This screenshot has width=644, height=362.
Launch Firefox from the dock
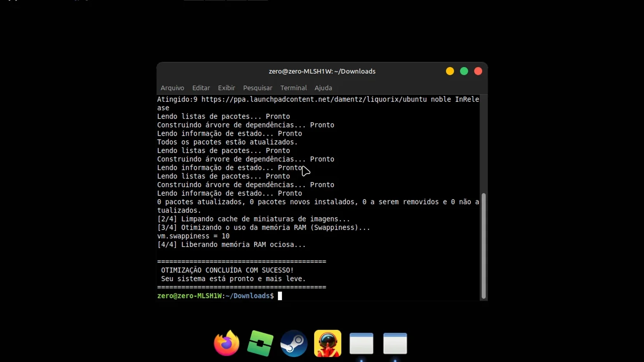(227, 343)
